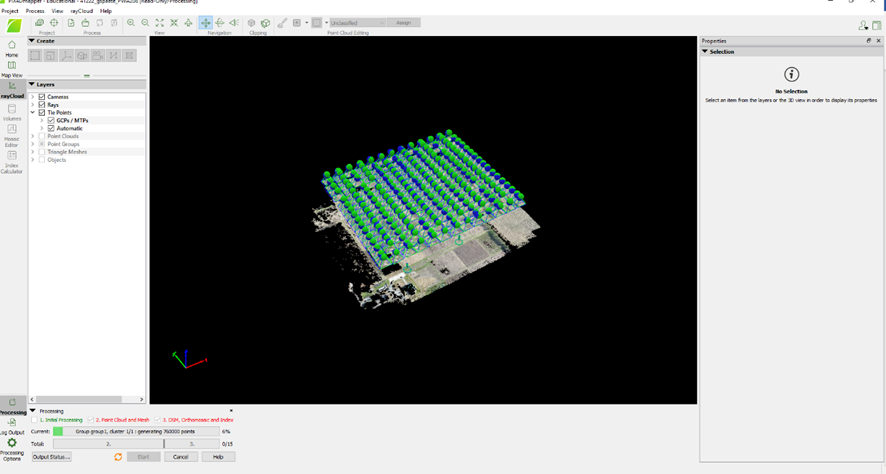Collapse the Create panel section

click(32, 41)
